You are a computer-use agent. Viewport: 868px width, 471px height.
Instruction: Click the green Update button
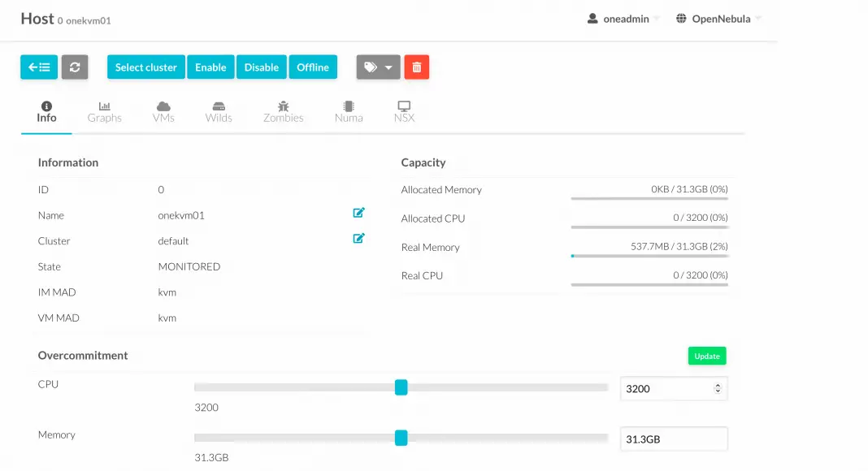(707, 356)
